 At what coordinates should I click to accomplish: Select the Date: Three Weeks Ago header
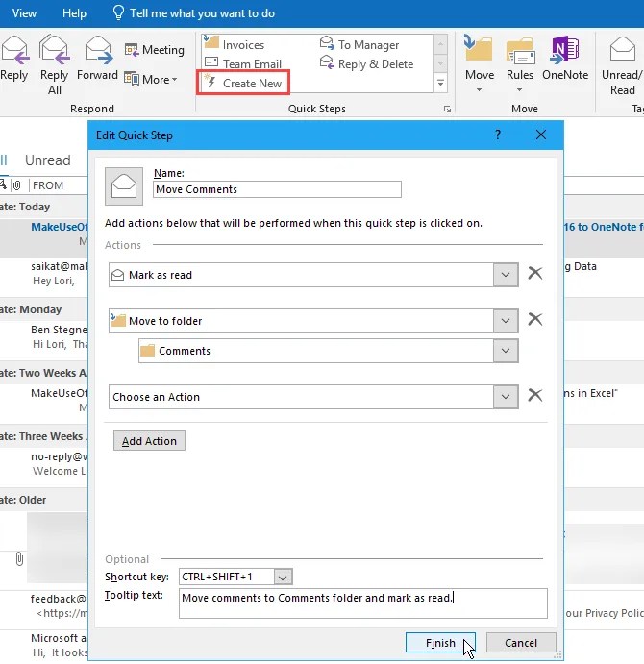coord(44,436)
